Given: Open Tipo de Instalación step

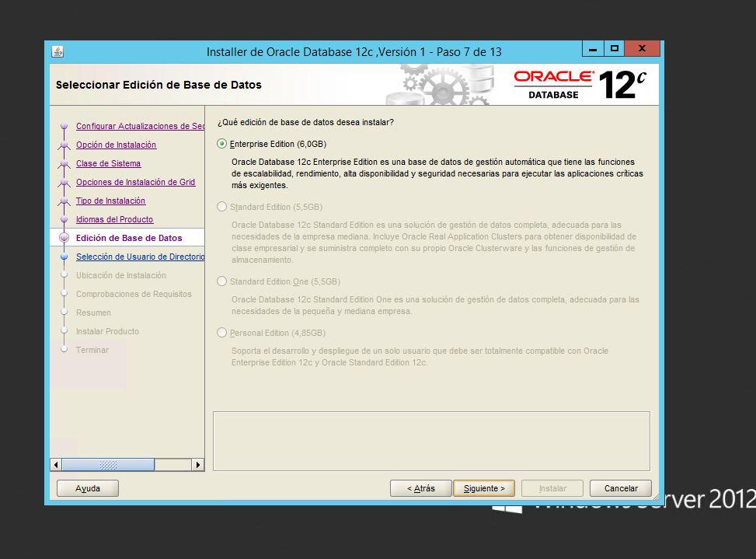Looking at the screenshot, I should 110,201.
